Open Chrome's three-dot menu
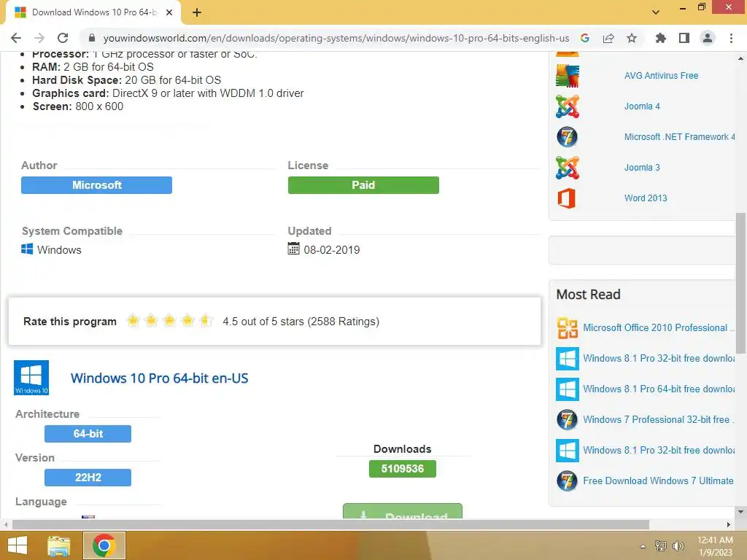The image size is (747, 560). [x=731, y=38]
